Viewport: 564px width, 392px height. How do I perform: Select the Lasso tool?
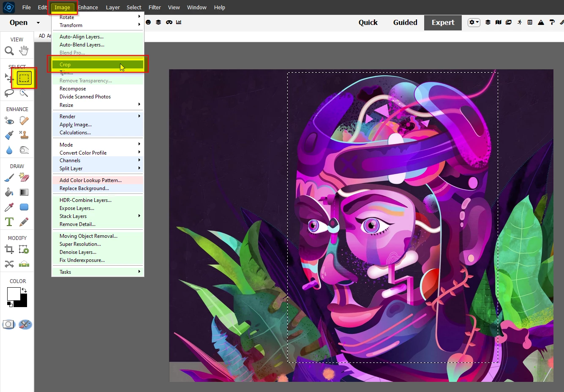(x=9, y=93)
